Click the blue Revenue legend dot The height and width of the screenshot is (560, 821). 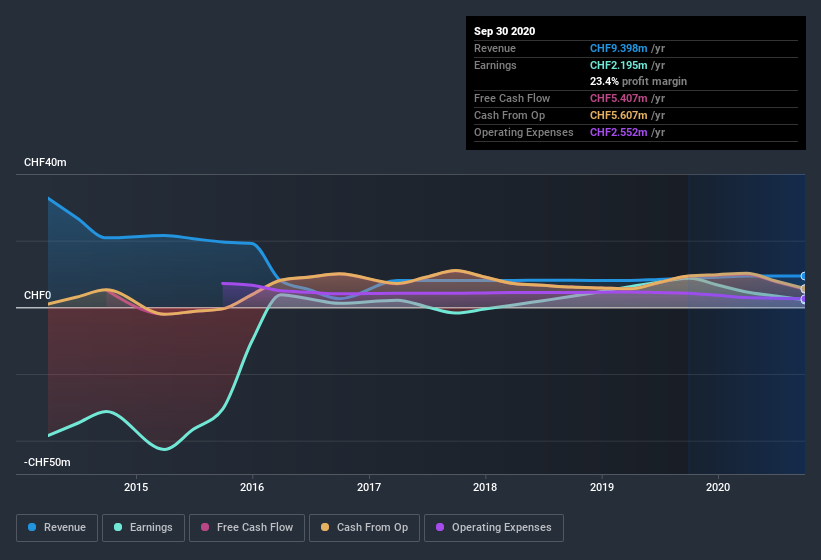pos(33,527)
